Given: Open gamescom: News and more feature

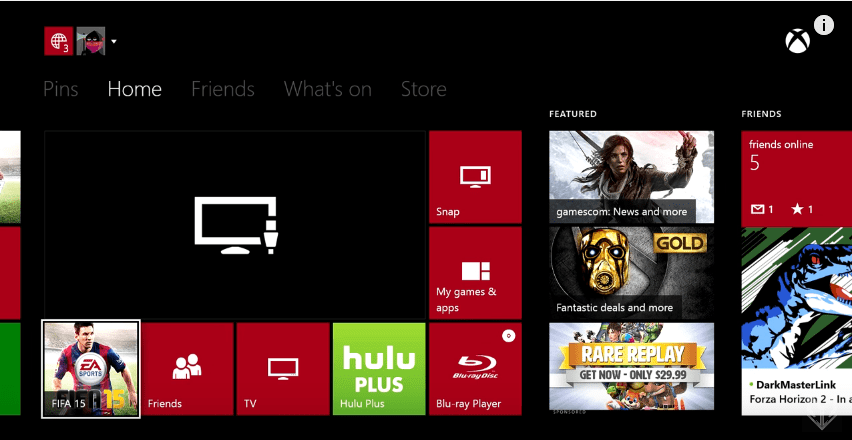Looking at the screenshot, I should pyautogui.click(x=631, y=177).
